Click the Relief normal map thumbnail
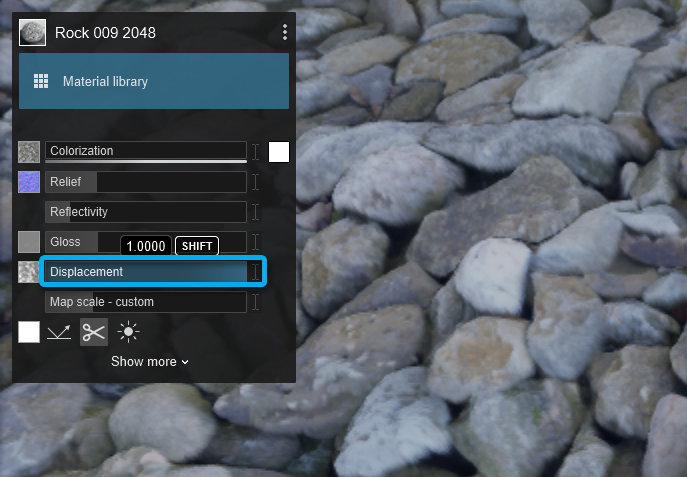The image size is (687, 477). [29, 182]
